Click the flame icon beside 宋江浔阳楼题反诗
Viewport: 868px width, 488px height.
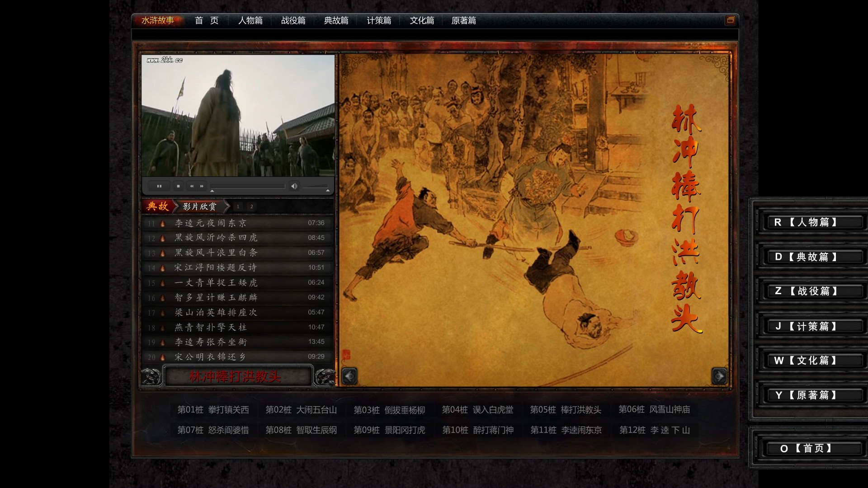(163, 268)
